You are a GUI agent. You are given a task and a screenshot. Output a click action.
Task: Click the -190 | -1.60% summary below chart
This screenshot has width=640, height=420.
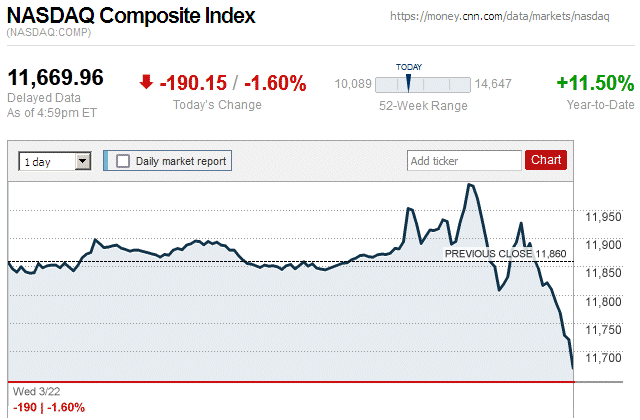[x=48, y=407]
